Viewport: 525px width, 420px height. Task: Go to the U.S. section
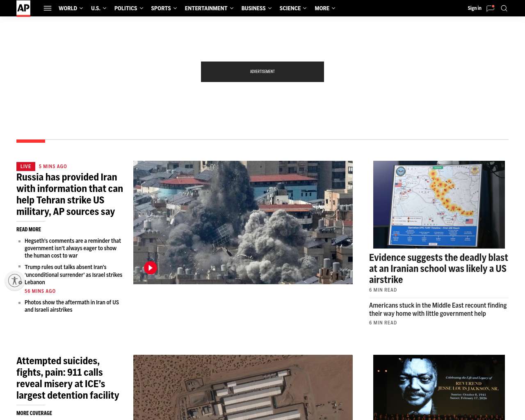click(96, 8)
